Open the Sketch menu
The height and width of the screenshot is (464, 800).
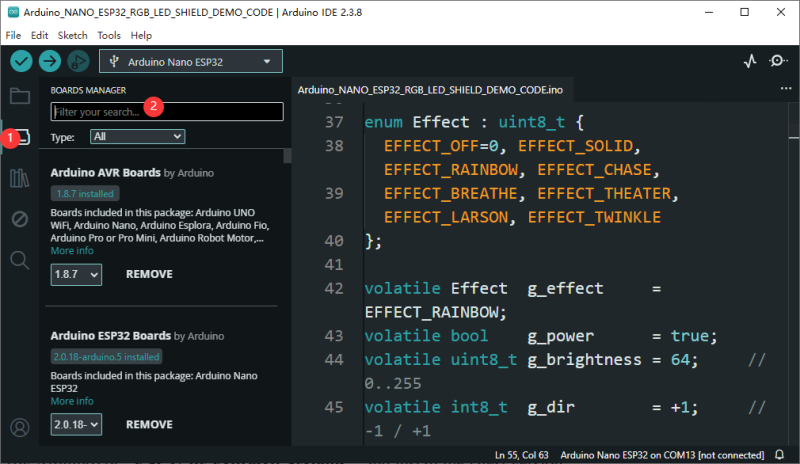tap(72, 35)
